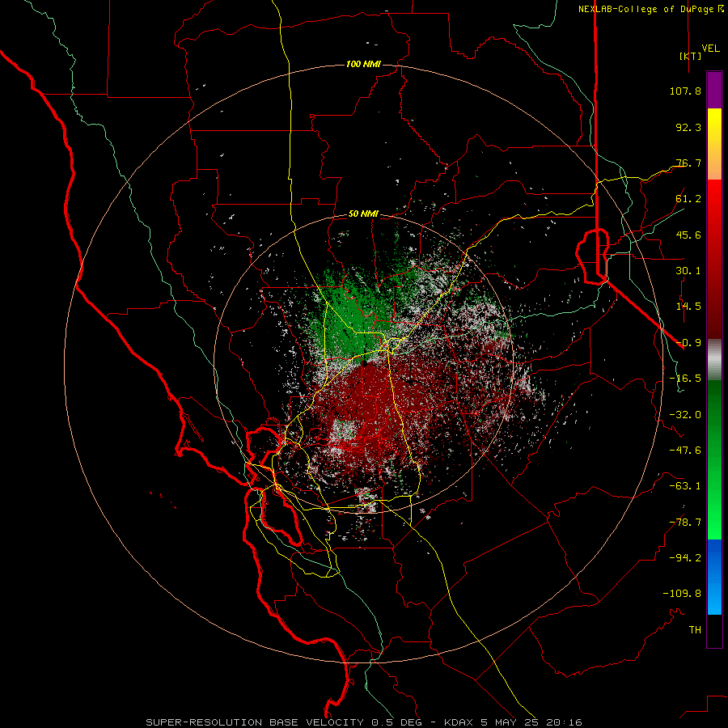Click the 50 NMI range ring label
Image resolution: width=728 pixels, height=728 pixels.
pos(363,214)
